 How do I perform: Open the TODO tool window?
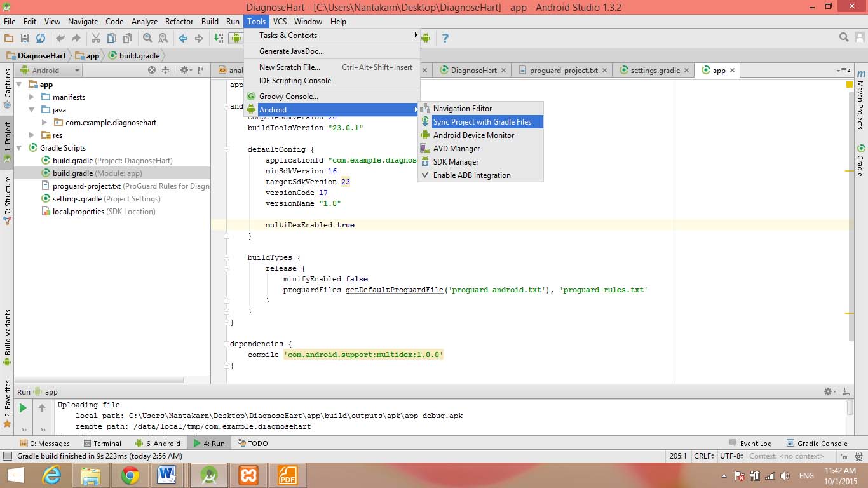click(252, 444)
